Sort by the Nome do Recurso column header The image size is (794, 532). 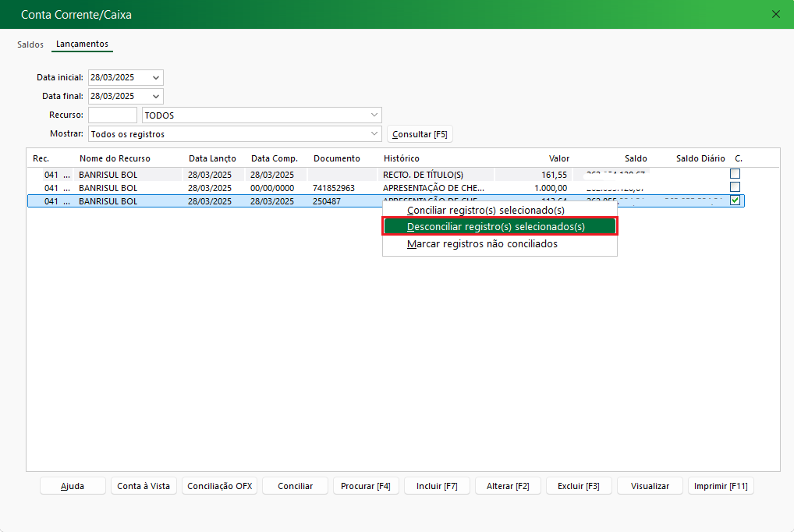click(x=115, y=158)
